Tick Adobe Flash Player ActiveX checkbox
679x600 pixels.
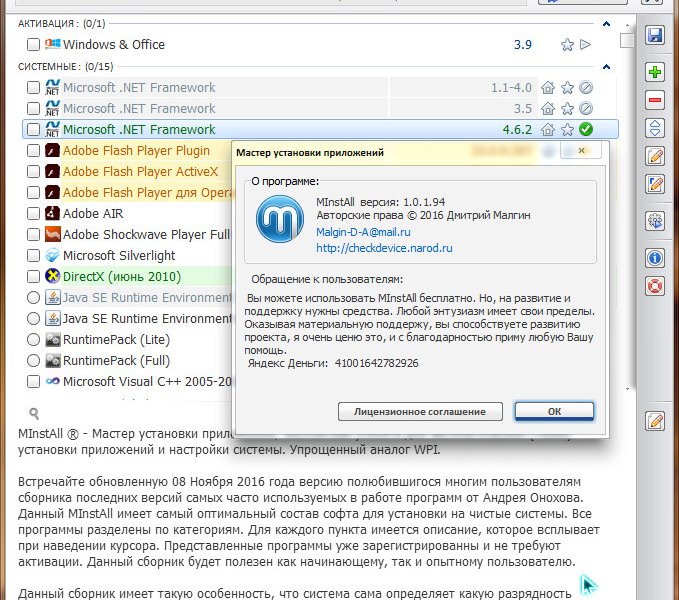(33, 171)
